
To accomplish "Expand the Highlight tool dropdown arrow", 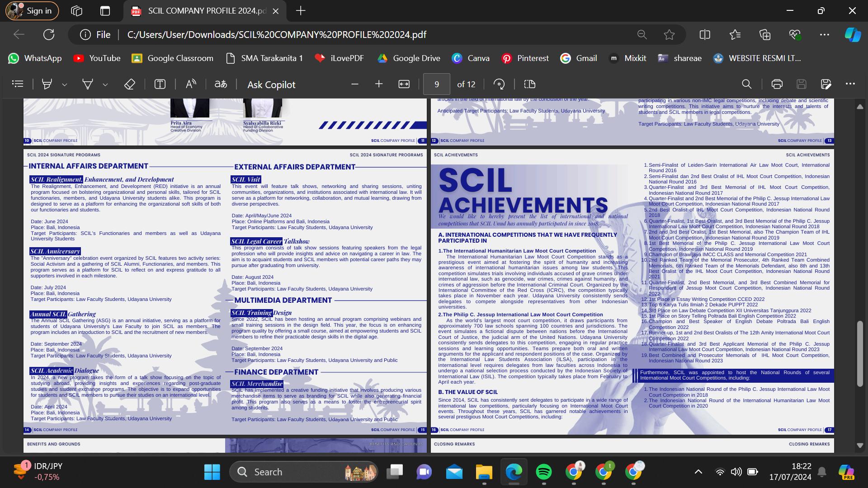I will click(65, 84).
